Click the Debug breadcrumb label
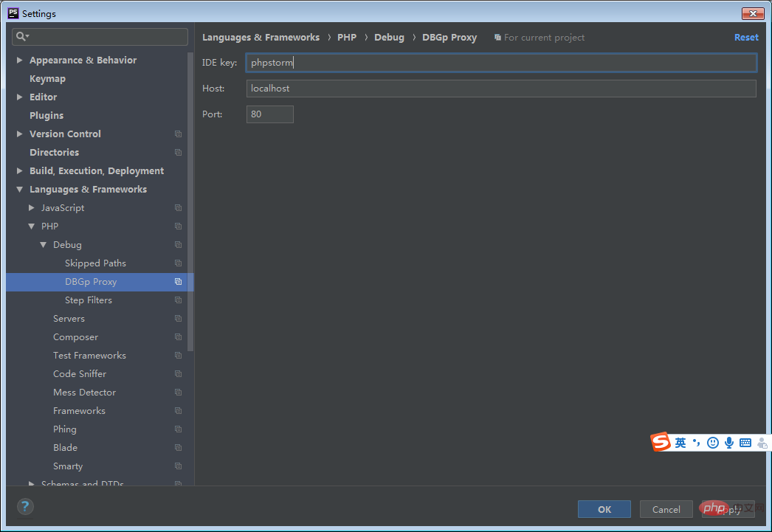The width and height of the screenshot is (772, 532). [389, 38]
